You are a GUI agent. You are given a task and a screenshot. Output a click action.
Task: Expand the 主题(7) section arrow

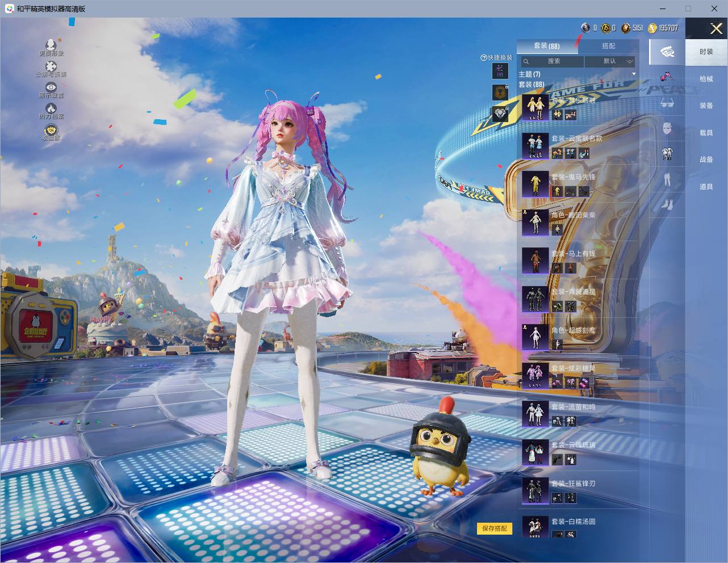634,74
